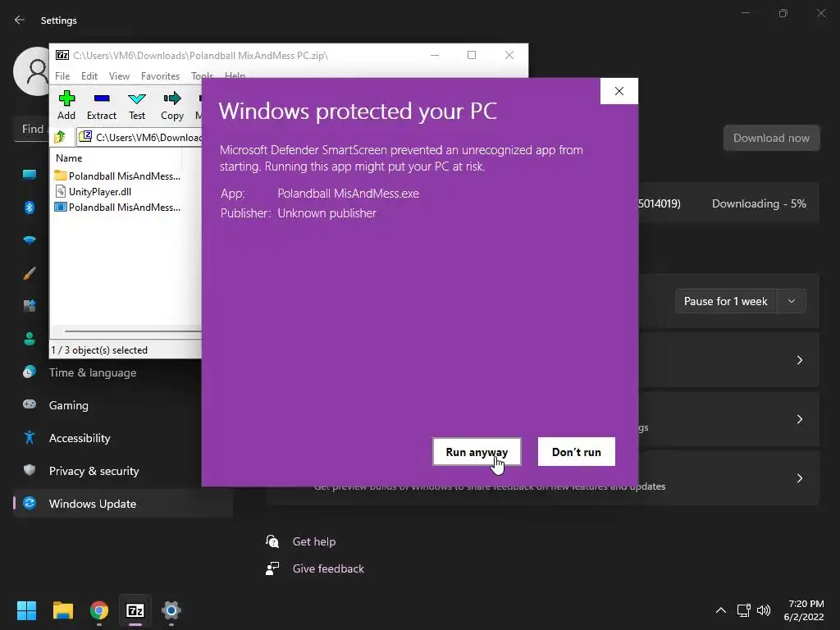Viewport: 840px width, 630px height.
Task: Open the File menu in 7-Zip
Action: click(x=62, y=76)
